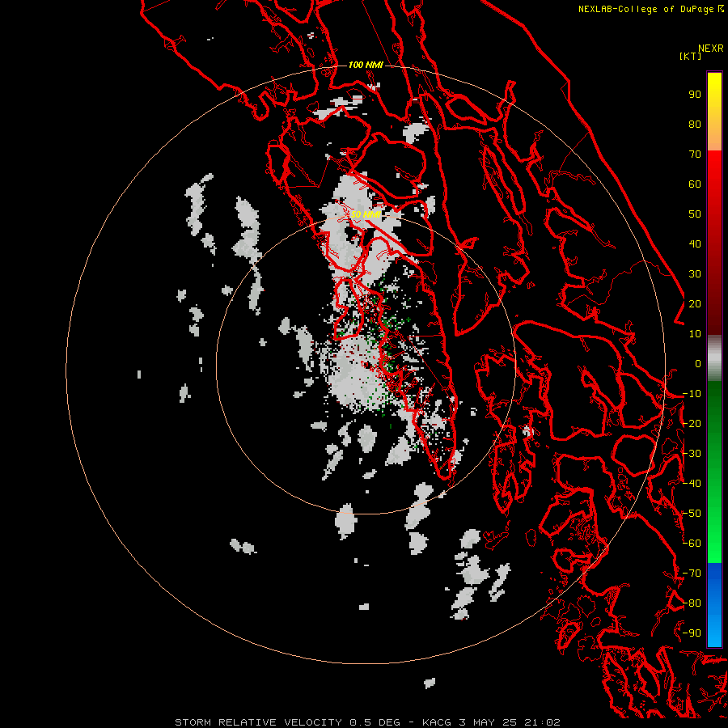Click the 50 NMI range ring label
The height and width of the screenshot is (728, 728).
pyautogui.click(x=366, y=214)
